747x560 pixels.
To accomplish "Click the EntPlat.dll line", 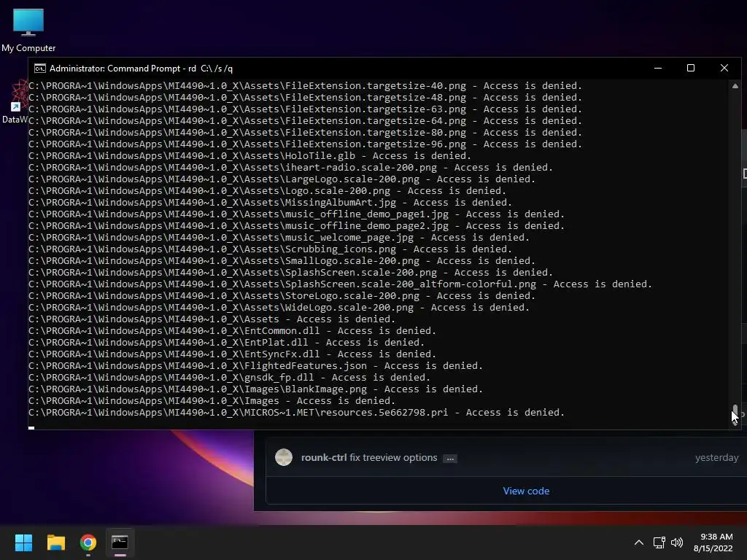I will (x=226, y=343).
